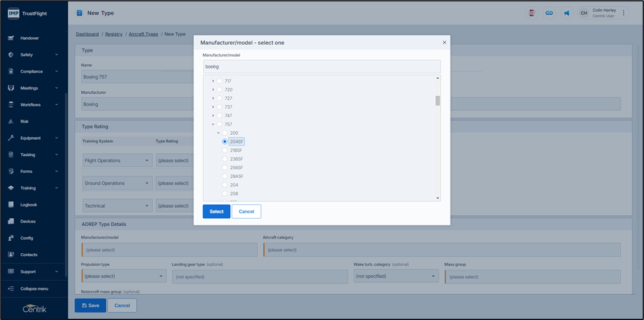Screen dimensions: 644x320
Task: Click the Training graduation cap icon
Action: (x=11, y=188)
